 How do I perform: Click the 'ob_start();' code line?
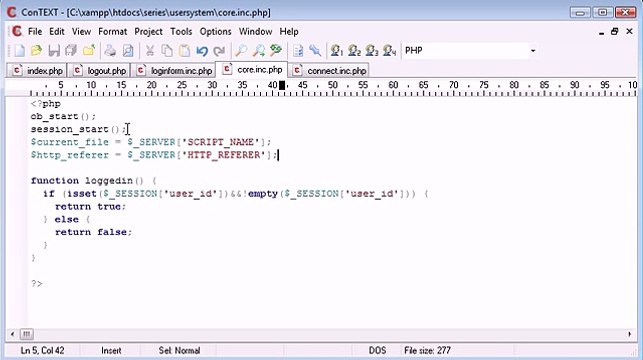click(x=63, y=116)
